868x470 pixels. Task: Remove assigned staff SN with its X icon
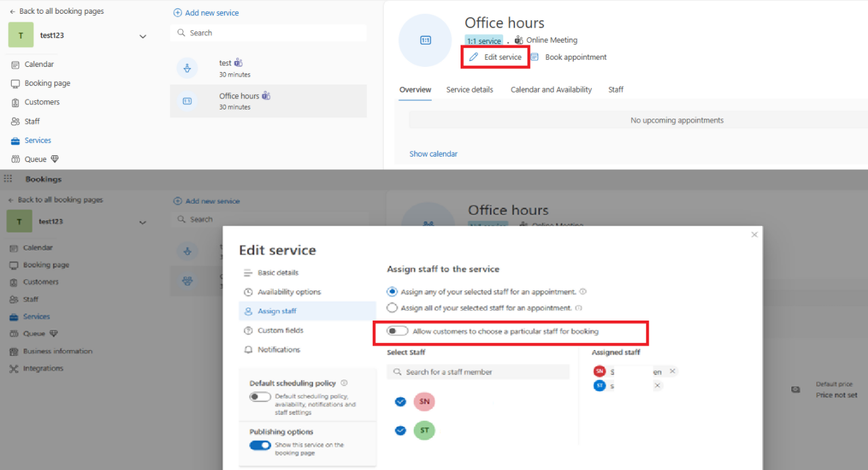tap(672, 371)
